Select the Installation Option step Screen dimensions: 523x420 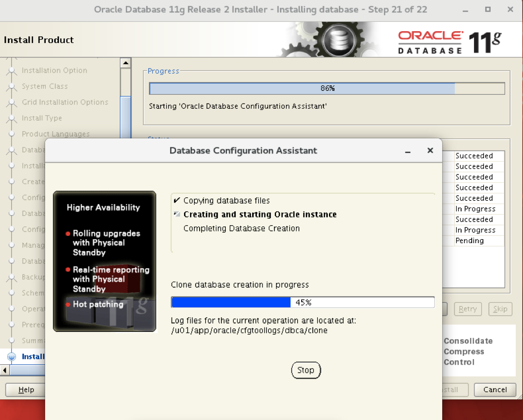tap(54, 70)
